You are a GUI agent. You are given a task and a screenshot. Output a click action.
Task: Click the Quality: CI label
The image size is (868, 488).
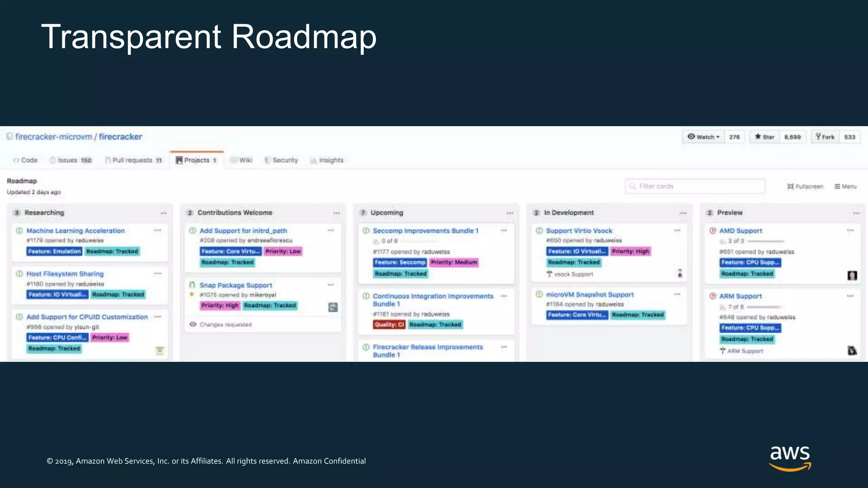389,325
